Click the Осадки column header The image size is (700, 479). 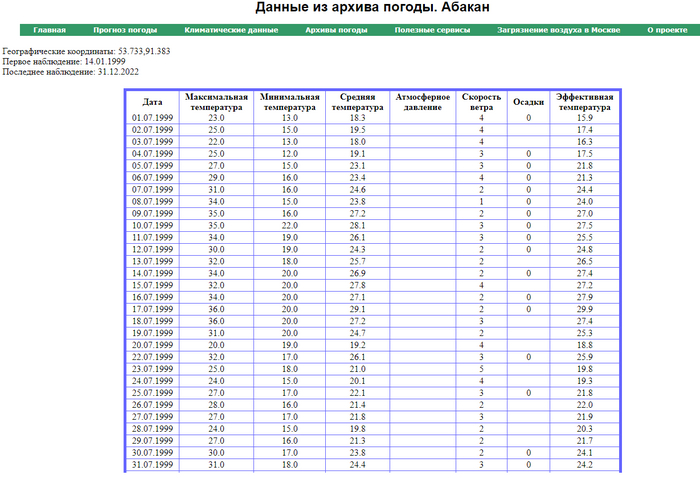(529, 102)
